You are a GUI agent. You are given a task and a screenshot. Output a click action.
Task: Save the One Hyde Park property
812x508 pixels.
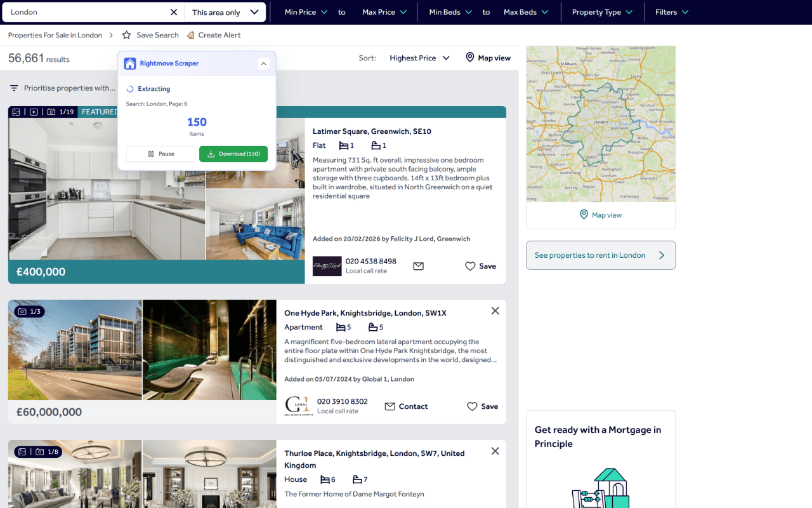pos(472,406)
